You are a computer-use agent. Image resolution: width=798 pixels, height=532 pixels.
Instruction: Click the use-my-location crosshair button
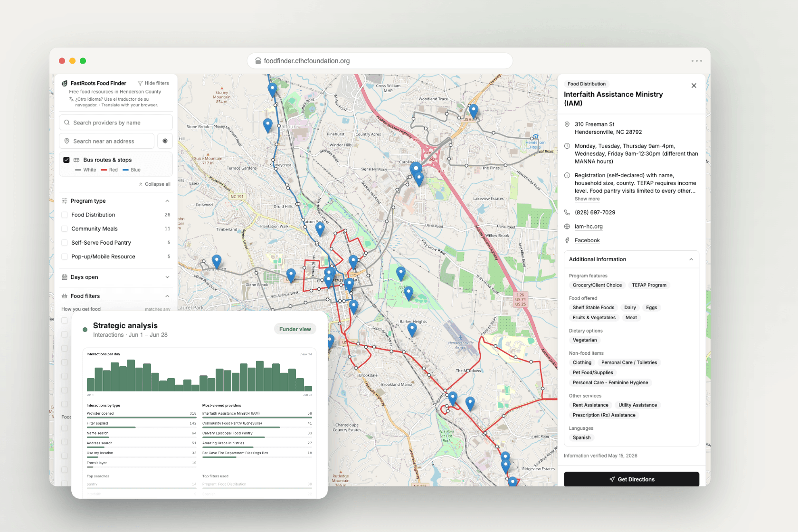(165, 141)
